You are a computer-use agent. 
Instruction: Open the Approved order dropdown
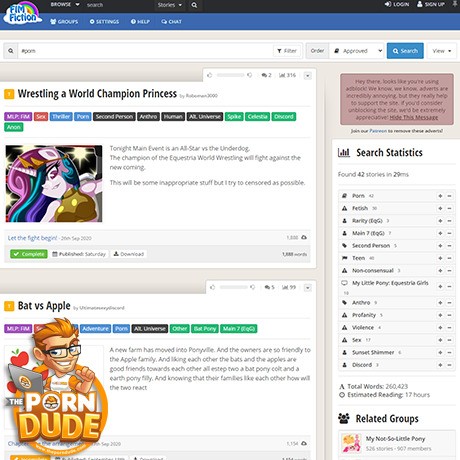[x=357, y=51]
